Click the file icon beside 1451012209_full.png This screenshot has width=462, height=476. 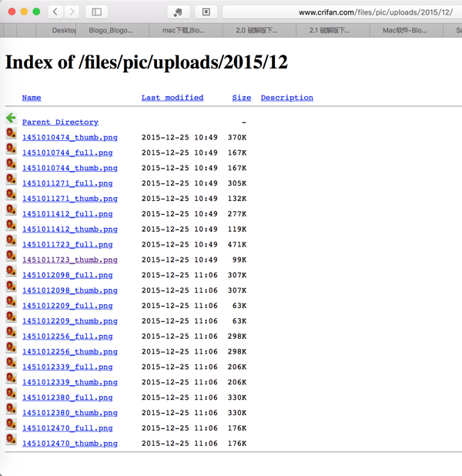pyautogui.click(x=12, y=301)
